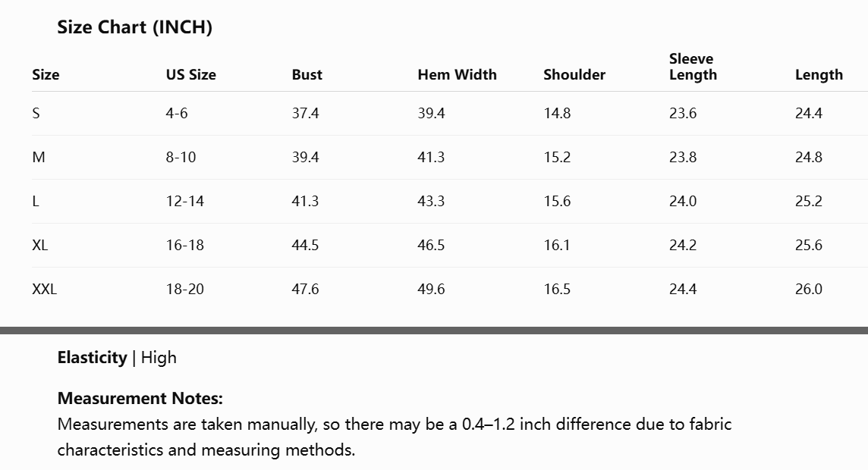Click the S size row label

36,114
